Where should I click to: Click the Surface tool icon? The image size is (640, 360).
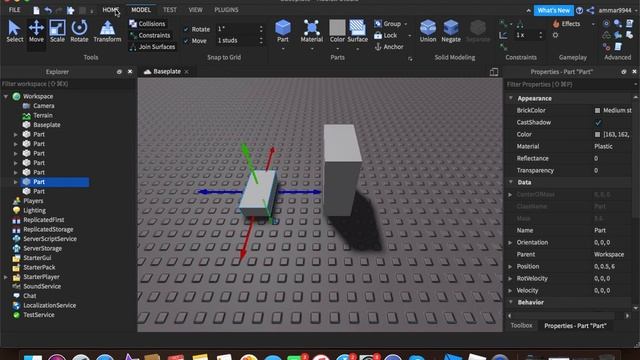[358, 28]
